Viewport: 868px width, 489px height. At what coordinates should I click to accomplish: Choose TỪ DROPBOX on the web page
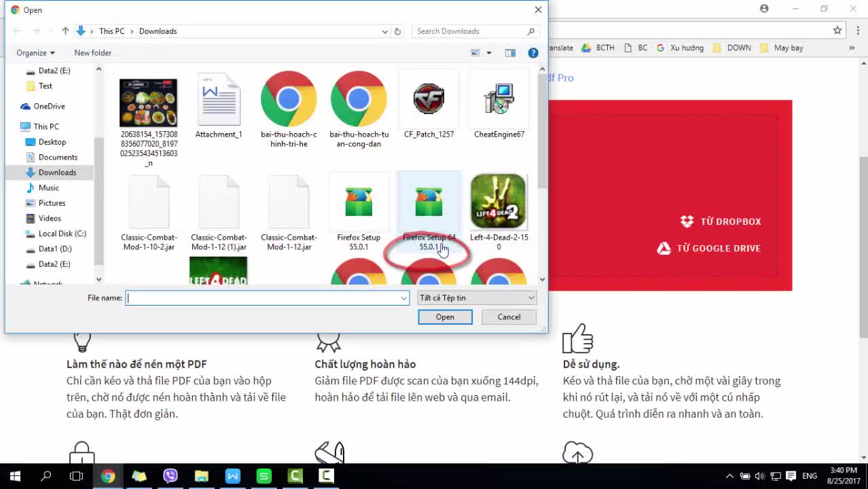pos(720,221)
